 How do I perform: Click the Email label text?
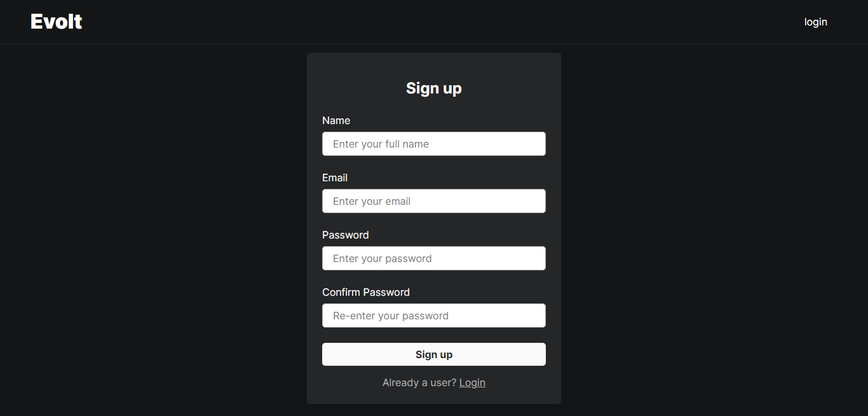[x=335, y=177]
